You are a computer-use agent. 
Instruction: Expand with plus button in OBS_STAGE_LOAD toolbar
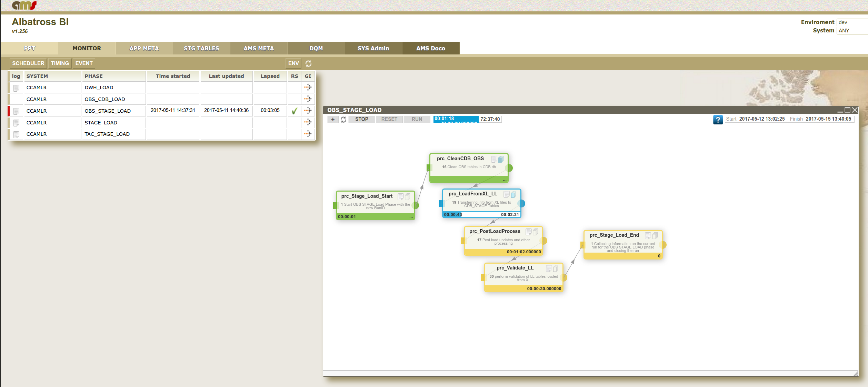(x=333, y=119)
